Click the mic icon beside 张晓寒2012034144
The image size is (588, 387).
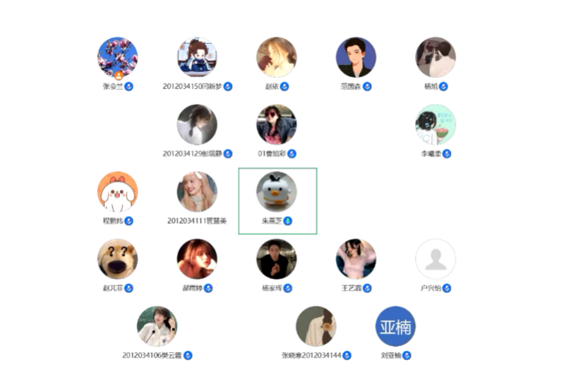point(347,355)
